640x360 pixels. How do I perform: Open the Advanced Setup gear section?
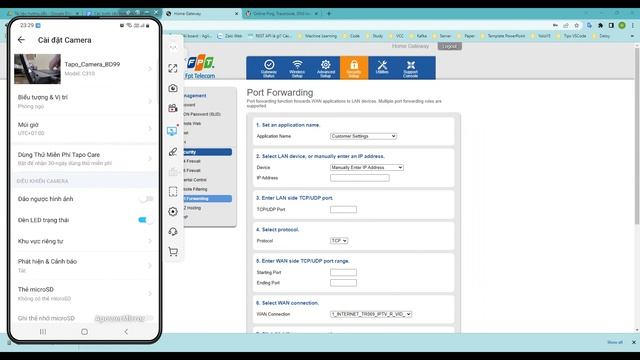(x=325, y=68)
